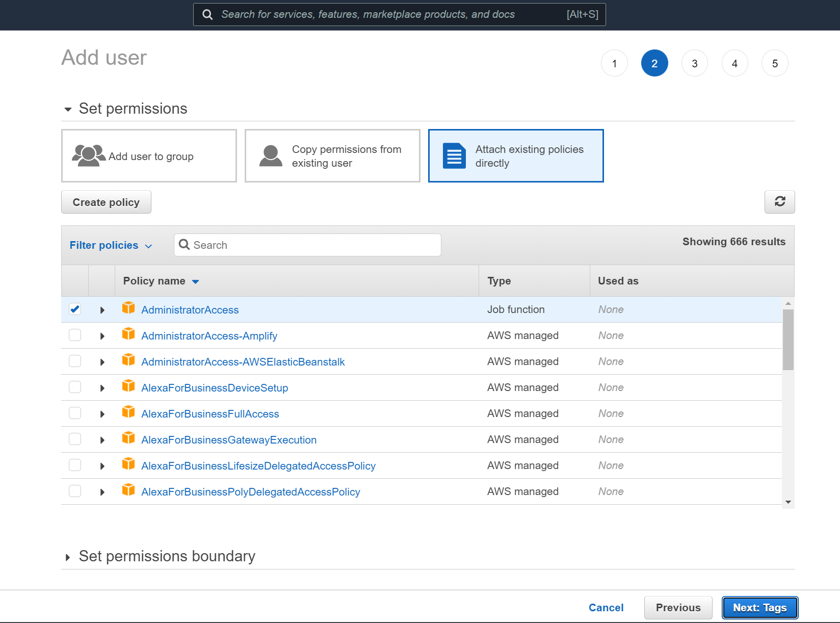Viewport: 840px width, 623px height.
Task: Click the Previous button
Action: coord(678,608)
